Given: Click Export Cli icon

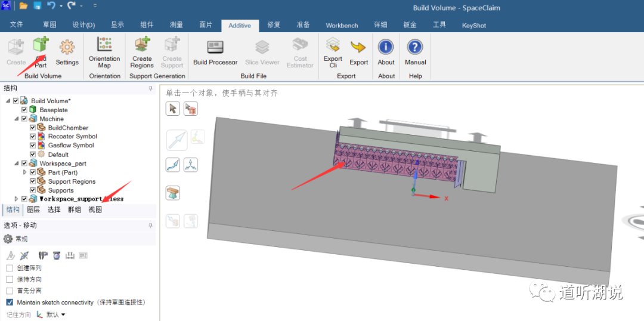Looking at the screenshot, I should 333,45.
